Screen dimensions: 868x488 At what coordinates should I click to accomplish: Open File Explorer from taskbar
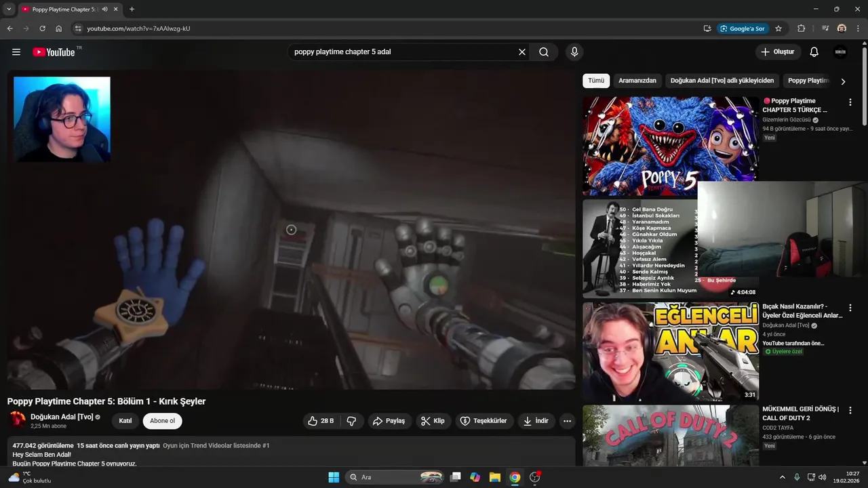[x=495, y=477]
